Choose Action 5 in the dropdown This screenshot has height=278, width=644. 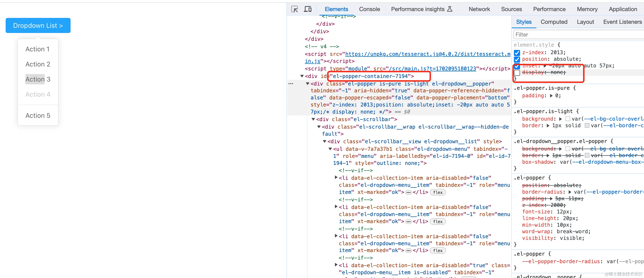coord(38,115)
